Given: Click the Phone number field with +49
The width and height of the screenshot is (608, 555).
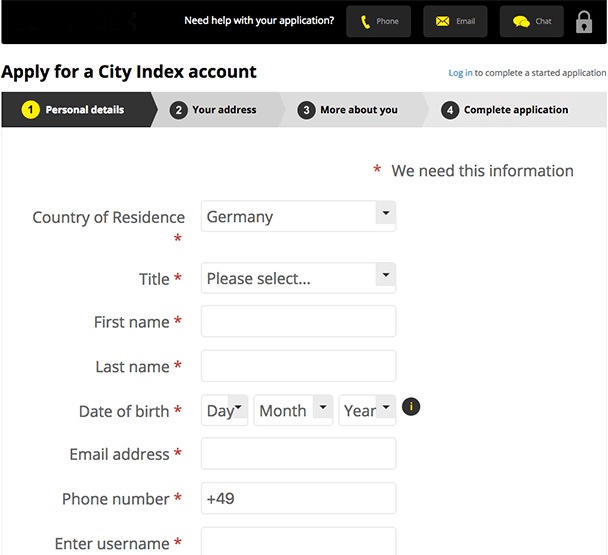Looking at the screenshot, I should point(298,498).
